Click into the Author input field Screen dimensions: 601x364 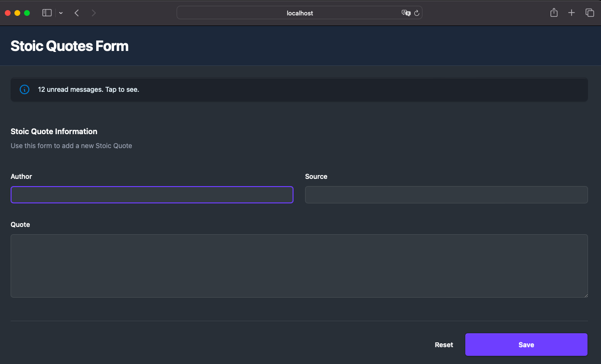point(152,195)
